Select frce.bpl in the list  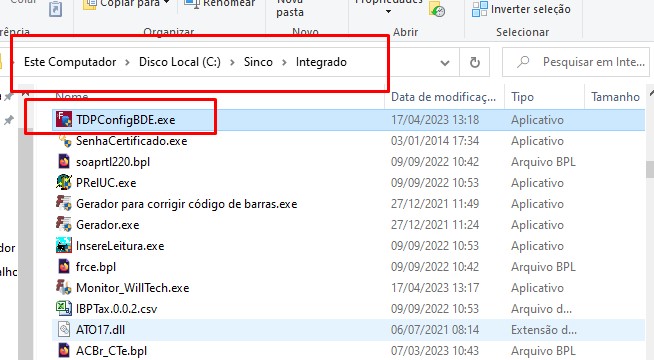96,267
